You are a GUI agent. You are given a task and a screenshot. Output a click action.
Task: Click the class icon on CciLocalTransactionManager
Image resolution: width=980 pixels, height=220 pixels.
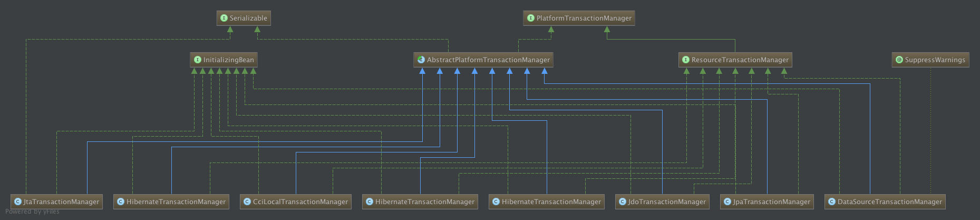pos(247,202)
